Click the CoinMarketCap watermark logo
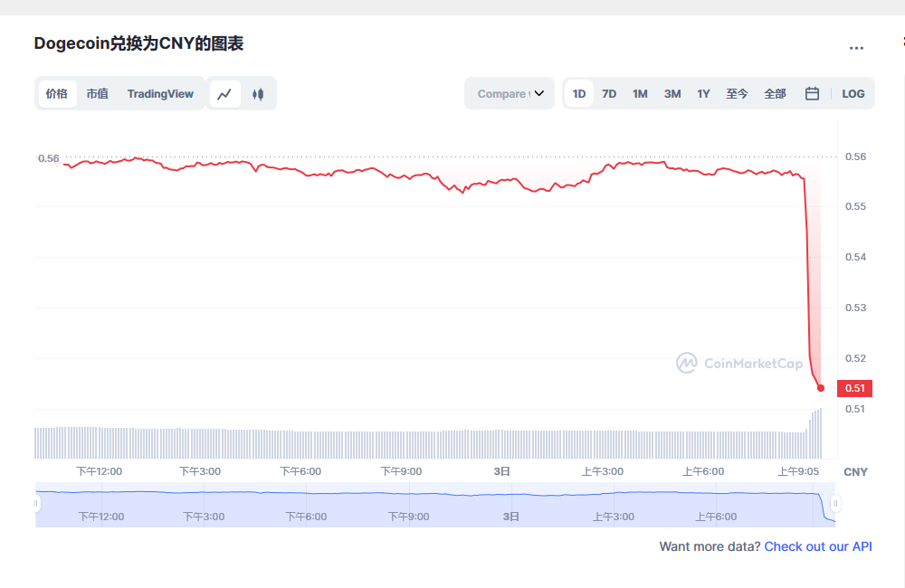The image size is (905, 588). coord(739,364)
